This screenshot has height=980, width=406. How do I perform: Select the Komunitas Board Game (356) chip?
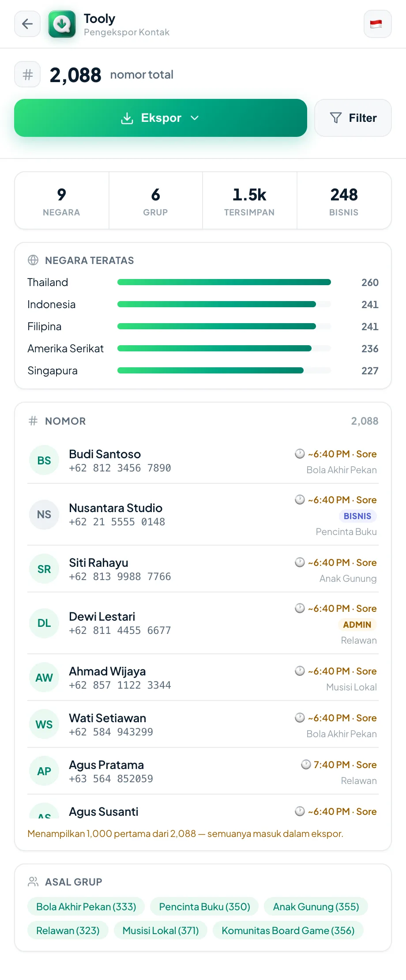(x=288, y=930)
